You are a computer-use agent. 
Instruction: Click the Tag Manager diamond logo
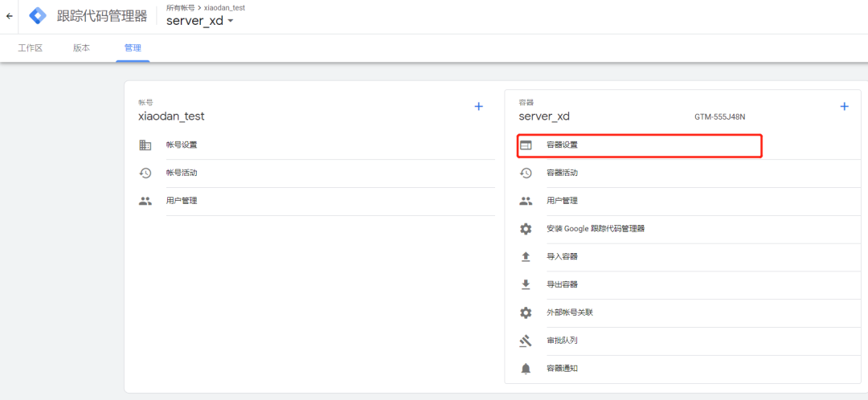tap(38, 16)
